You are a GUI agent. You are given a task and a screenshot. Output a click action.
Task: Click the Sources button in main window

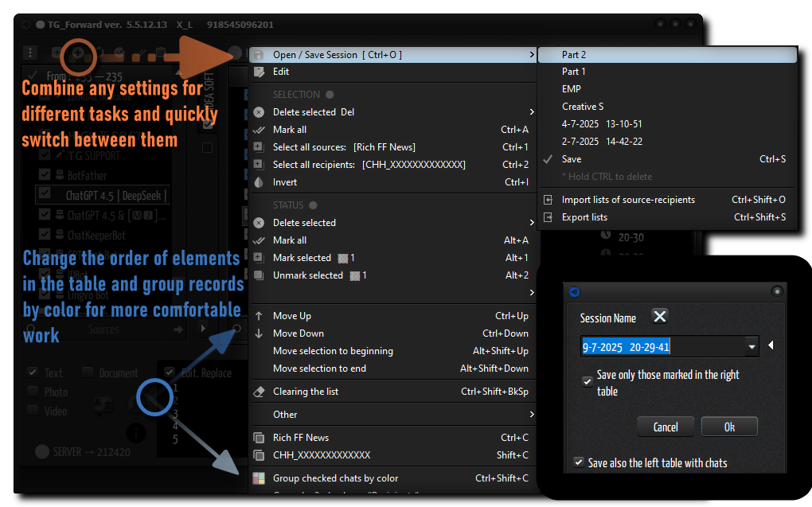tap(103, 330)
